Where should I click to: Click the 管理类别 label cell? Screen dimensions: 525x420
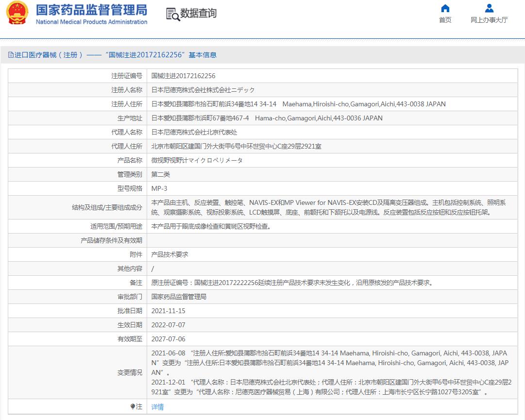point(77,174)
